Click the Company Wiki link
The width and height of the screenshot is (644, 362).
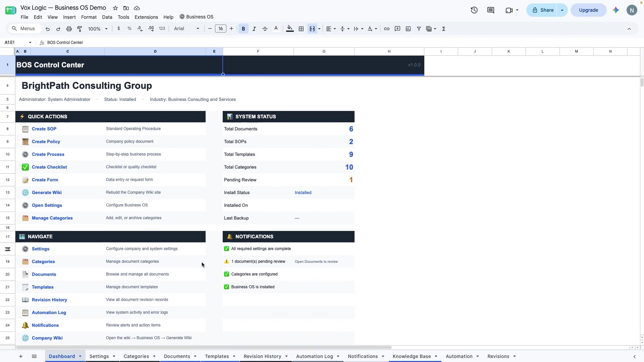pos(47,338)
